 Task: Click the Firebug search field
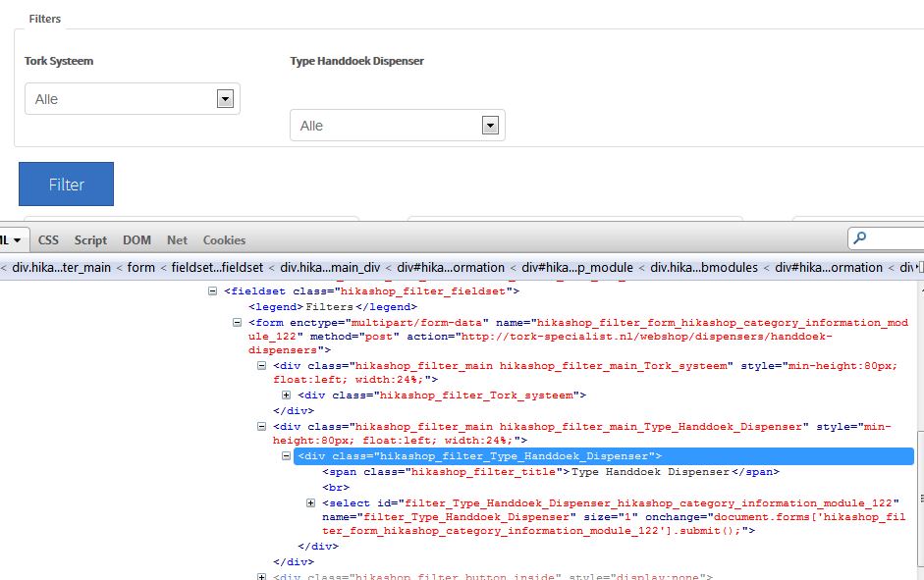(894, 238)
